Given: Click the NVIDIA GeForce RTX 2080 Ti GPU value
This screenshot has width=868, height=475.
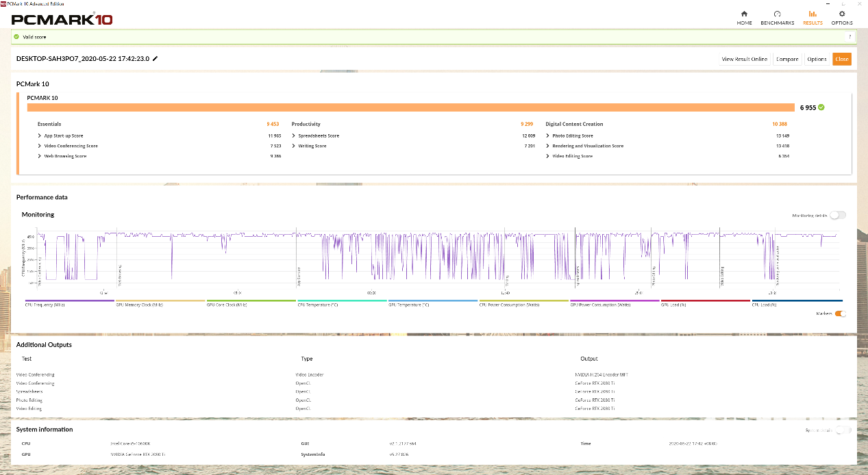Looking at the screenshot, I should click(138, 454).
